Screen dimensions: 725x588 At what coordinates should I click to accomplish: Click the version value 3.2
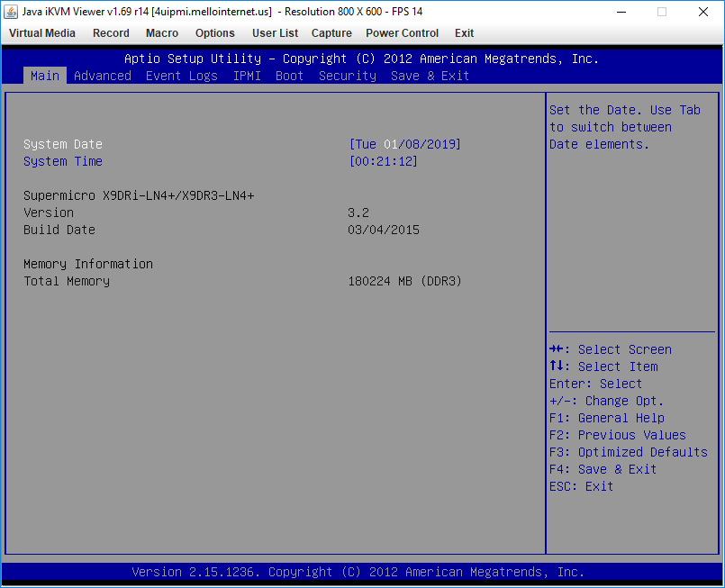click(x=358, y=213)
